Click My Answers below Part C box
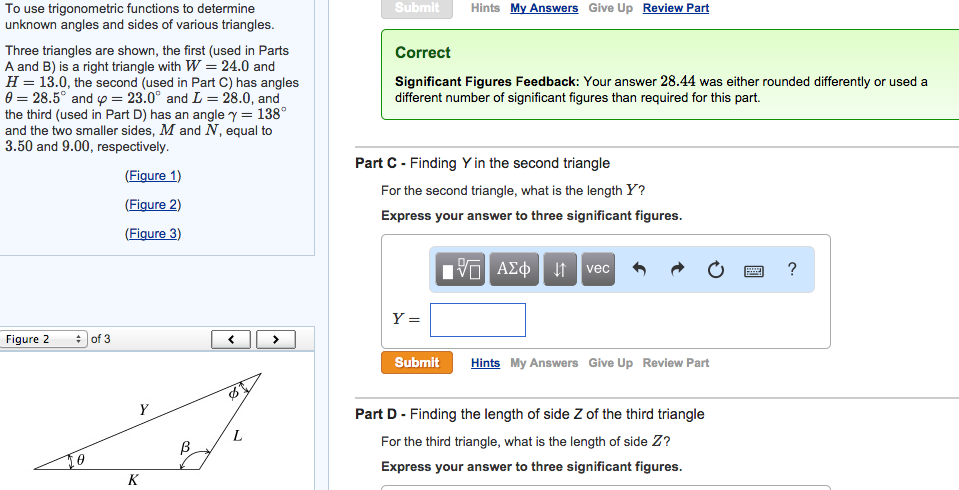 click(x=544, y=363)
